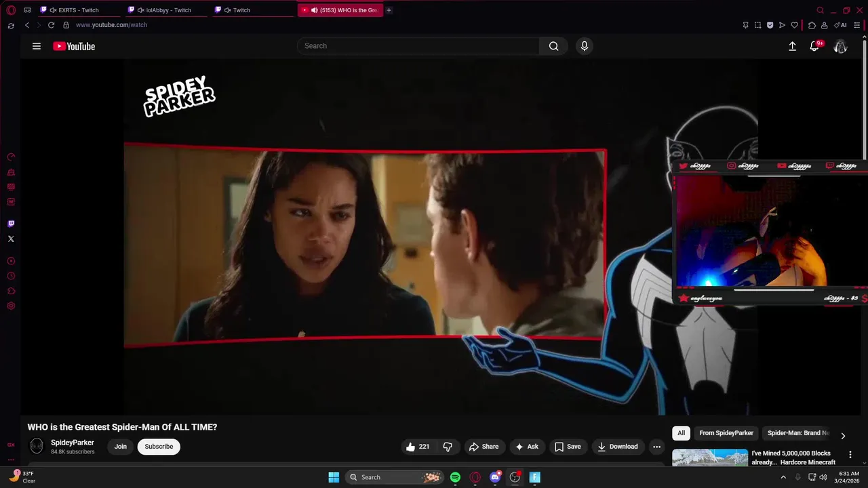Open the SpideyParker channel name link

click(73, 443)
